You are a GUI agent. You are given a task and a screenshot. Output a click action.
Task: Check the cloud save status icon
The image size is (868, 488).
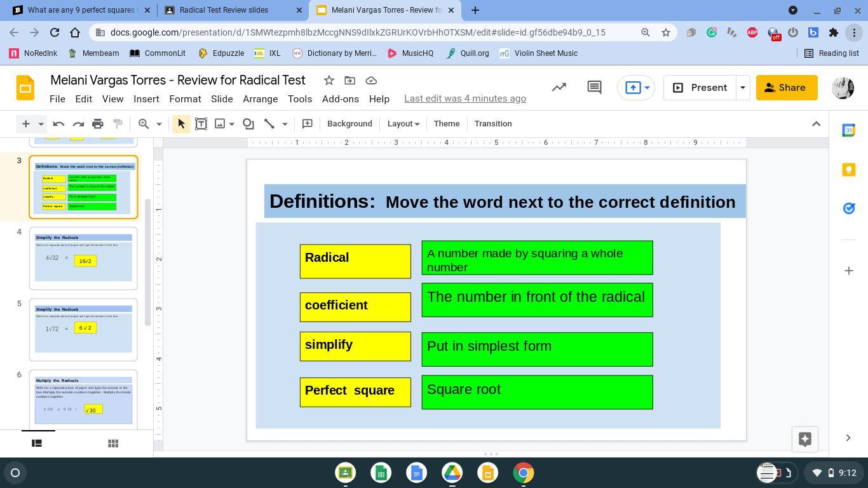pyautogui.click(x=371, y=80)
